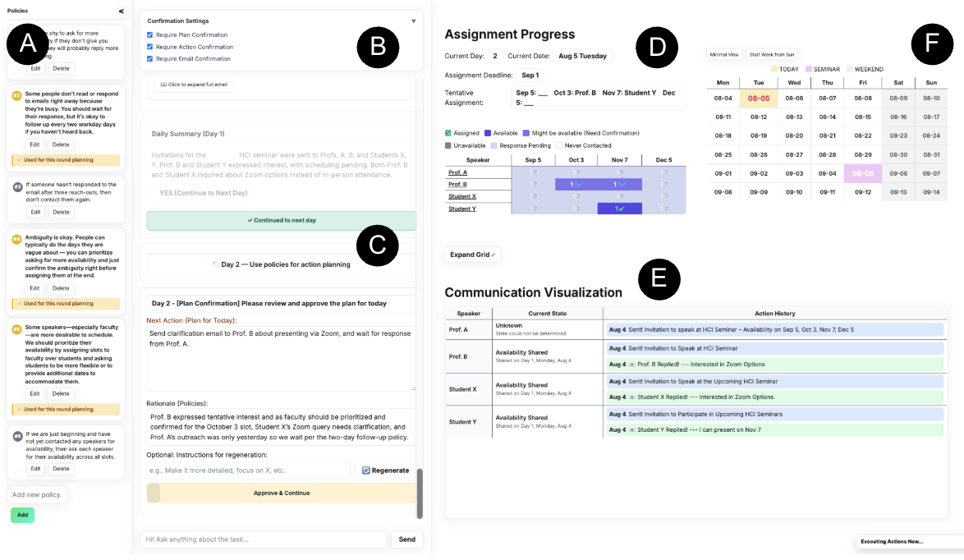Edit policy #4 about ambiguity

tap(34, 288)
